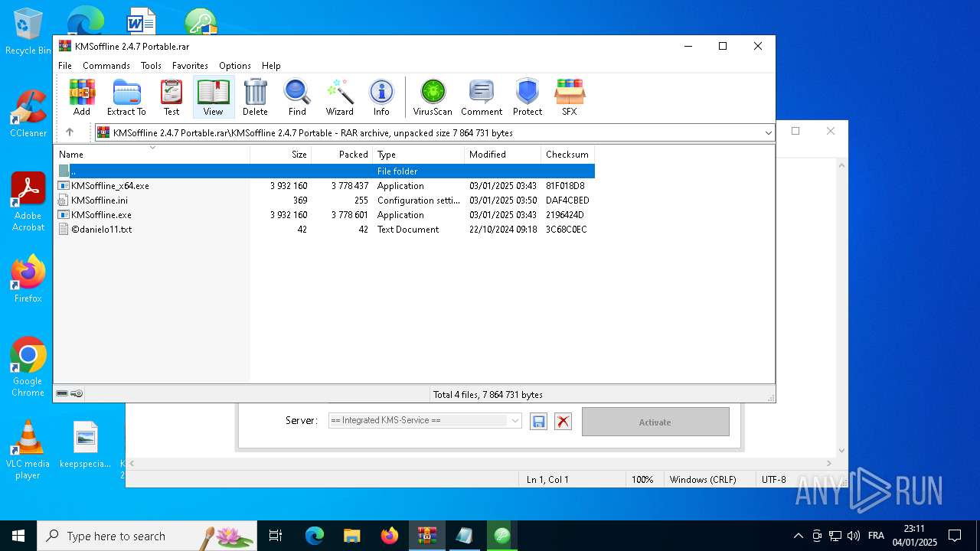This screenshot has width=980, height=551.
Task: Open the Server combo box dropdown
Action: (x=515, y=421)
